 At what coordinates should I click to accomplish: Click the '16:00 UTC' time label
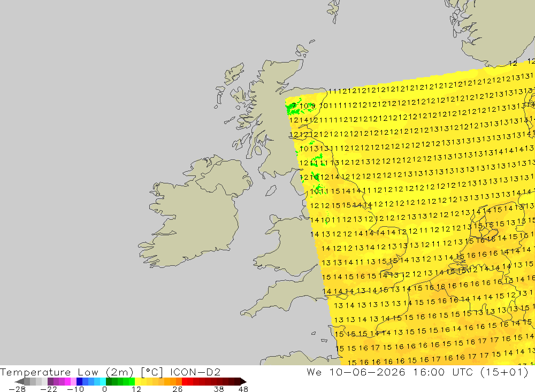[443, 372]
